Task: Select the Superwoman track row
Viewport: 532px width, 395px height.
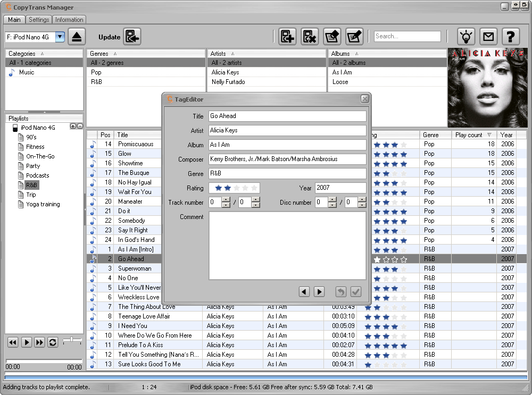Action: pyautogui.click(x=135, y=268)
